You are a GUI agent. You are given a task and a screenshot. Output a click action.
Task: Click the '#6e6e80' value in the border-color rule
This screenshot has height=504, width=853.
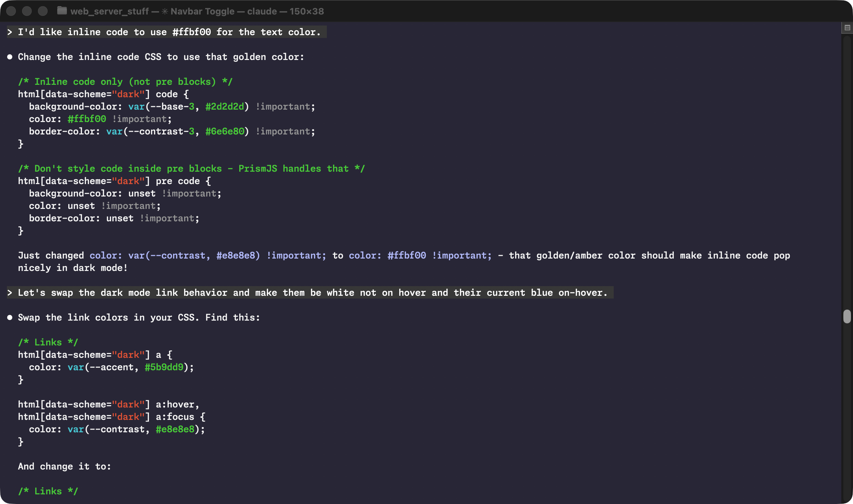[226, 131]
